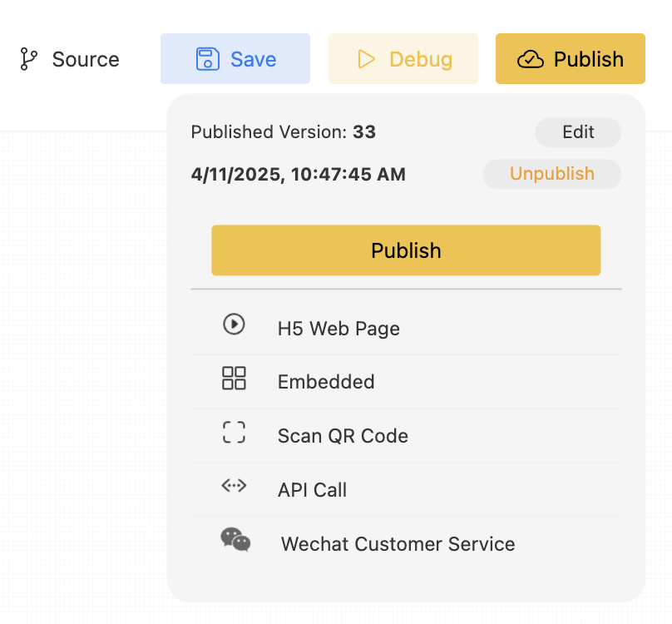Screen dimensions: 672x624
Task: Edit the published version
Action: click(578, 132)
